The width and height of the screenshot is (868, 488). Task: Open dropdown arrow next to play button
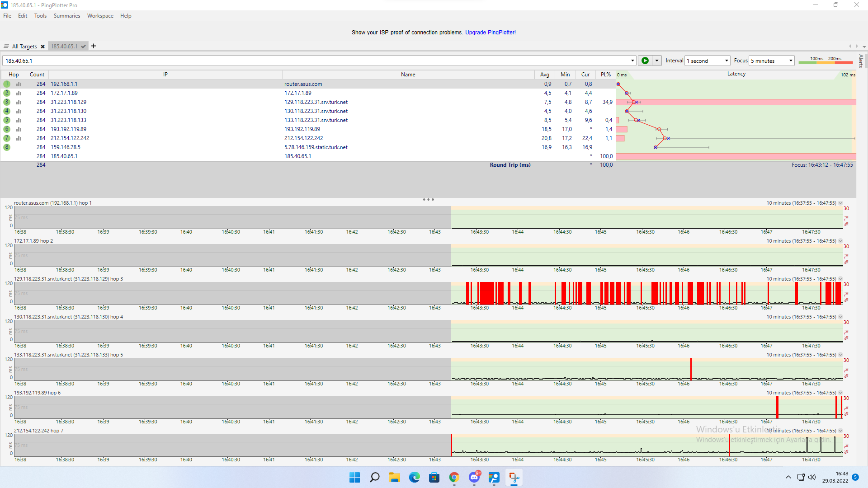tap(657, 61)
